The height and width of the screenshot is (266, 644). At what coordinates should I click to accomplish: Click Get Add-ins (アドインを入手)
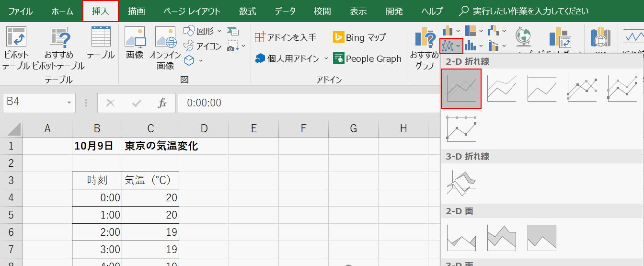286,37
